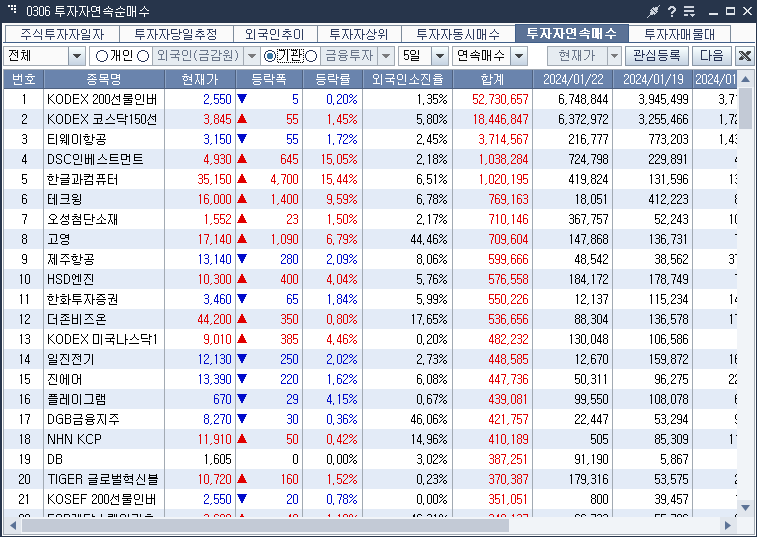This screenshot has height=537, width=757.
Task: Click the 관심등록 button
Action: pos(657,56)
